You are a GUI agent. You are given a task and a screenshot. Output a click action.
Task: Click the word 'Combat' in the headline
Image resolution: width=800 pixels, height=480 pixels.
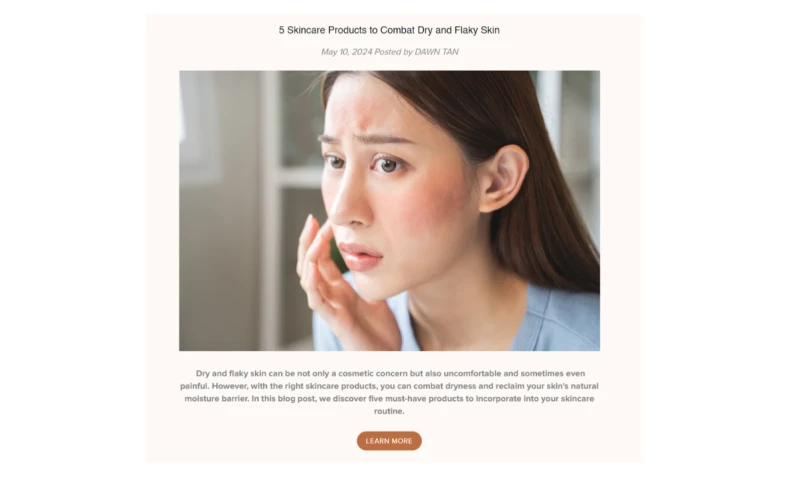397,30
